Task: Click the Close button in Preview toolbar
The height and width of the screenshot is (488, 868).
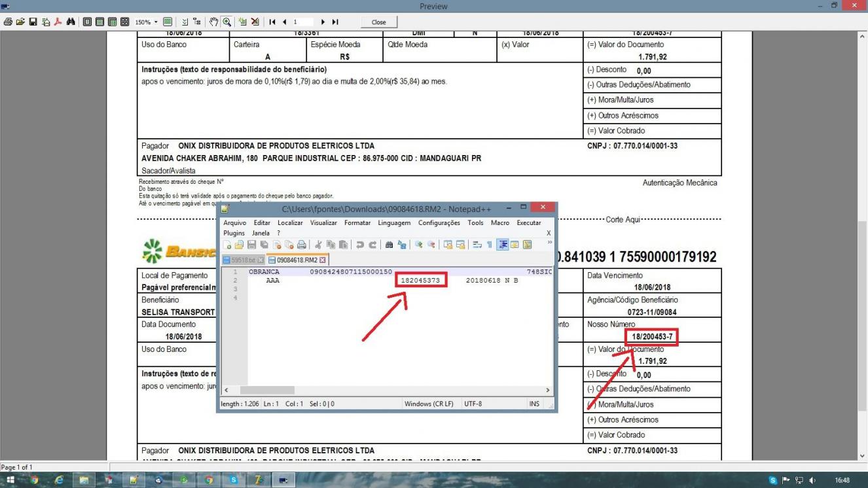Action: point(378,22)
